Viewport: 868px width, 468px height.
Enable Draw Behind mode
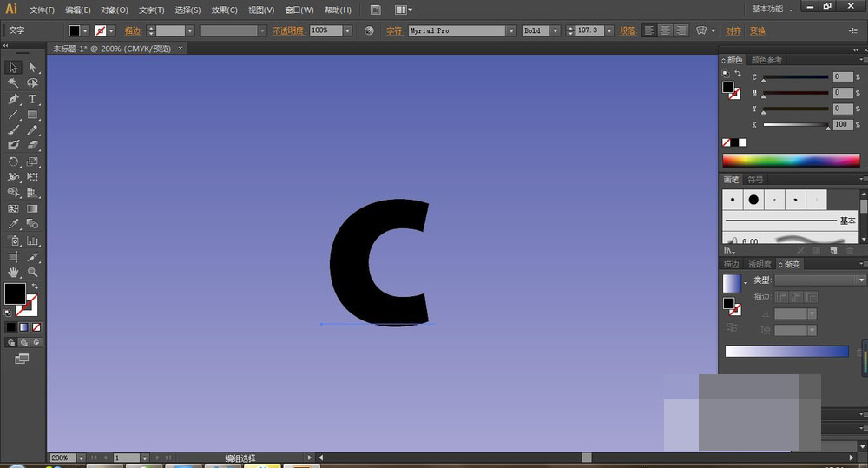[x=23, y=342]
